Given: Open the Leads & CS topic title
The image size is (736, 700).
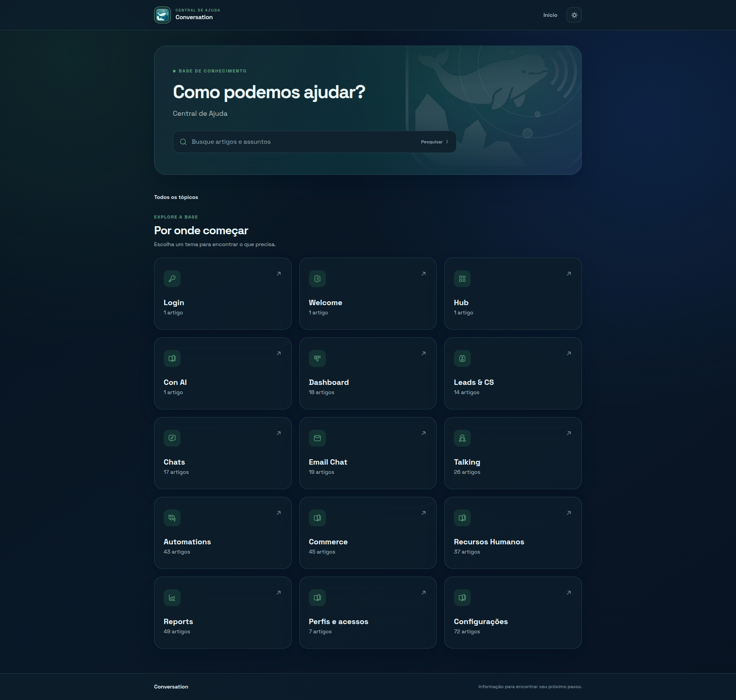Looking at the screenshot, I should 474,382.
